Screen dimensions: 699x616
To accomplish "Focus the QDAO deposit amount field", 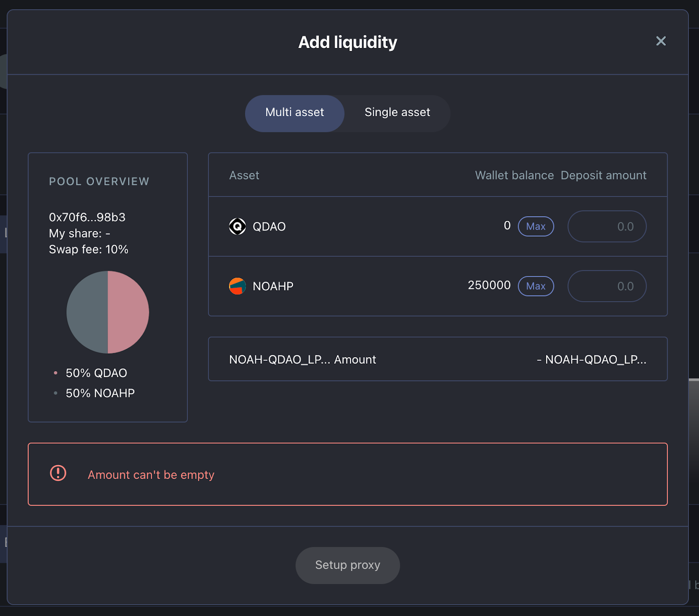I will coord(607,226).
